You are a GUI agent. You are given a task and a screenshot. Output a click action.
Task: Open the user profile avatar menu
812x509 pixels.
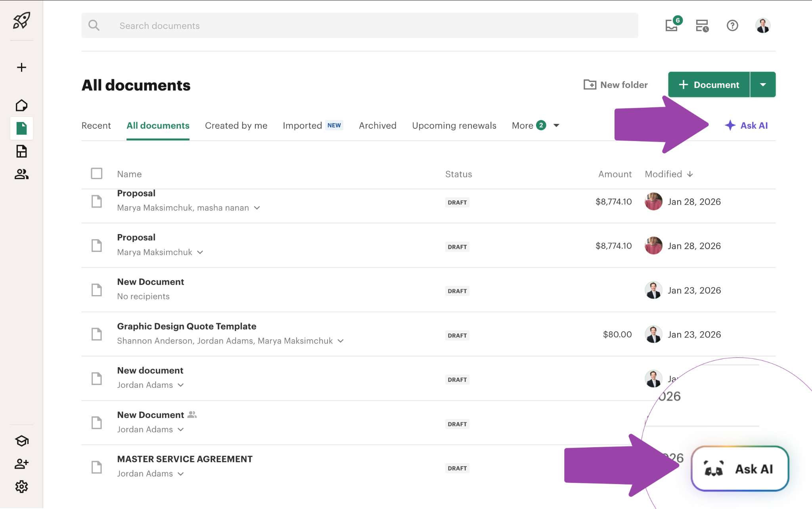tap(763, 26)
